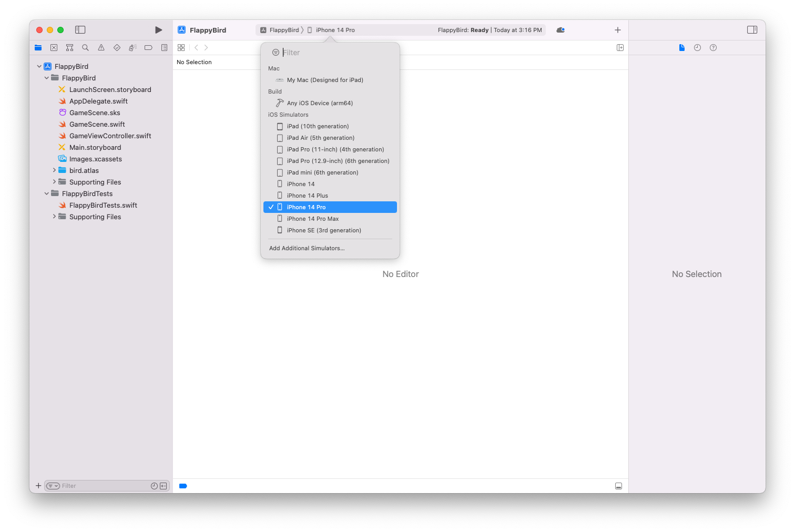Viewport: 795px width, 532px height.
Task: Open GameViewController.swift file
Action: click(x=105, y=136)
